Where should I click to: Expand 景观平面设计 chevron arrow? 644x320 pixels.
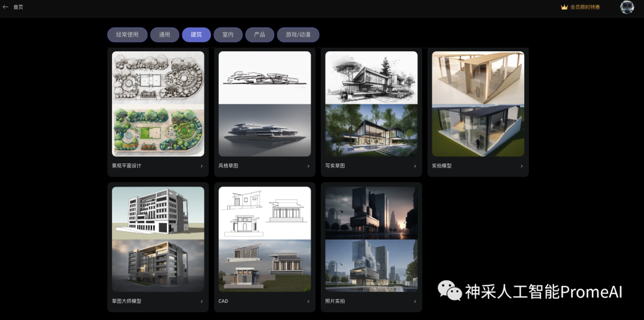202,166
